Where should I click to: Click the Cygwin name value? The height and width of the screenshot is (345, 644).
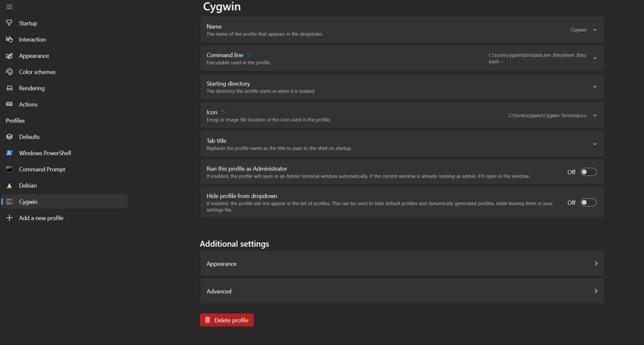pos(579,30)
